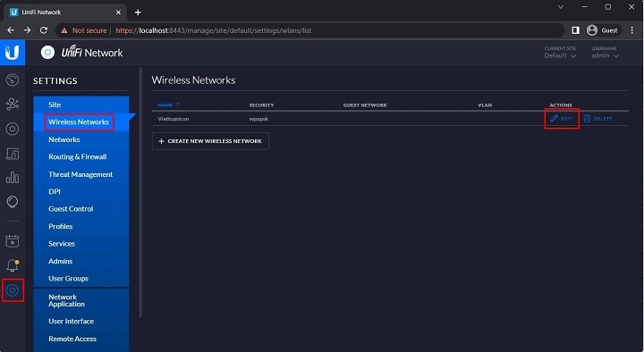This screenshot has height=352, width=644.
Task: Open the Alerts bell icon
Action: point(13,265)
